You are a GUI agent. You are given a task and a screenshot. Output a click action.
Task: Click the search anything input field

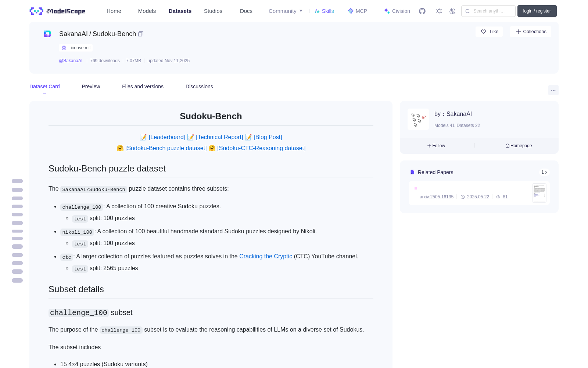488,11
